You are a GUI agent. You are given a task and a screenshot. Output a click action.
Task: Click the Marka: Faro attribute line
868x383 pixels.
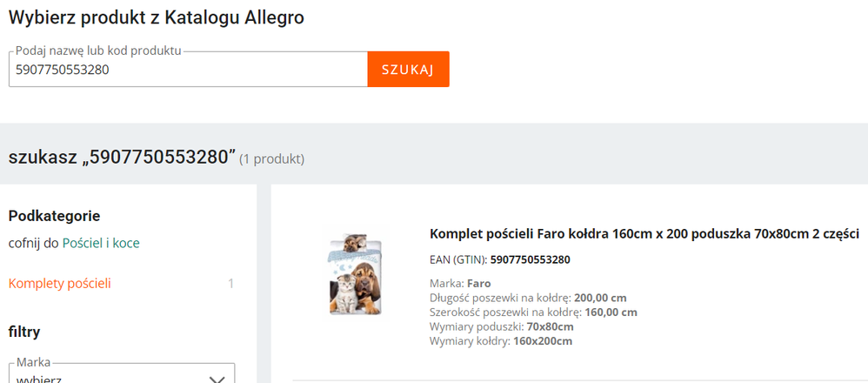(x=460, y=283)
